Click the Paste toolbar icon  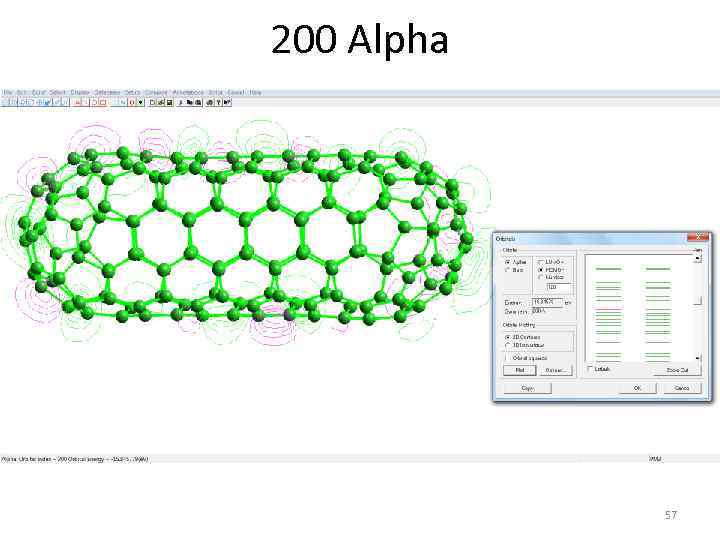point(198,103)
